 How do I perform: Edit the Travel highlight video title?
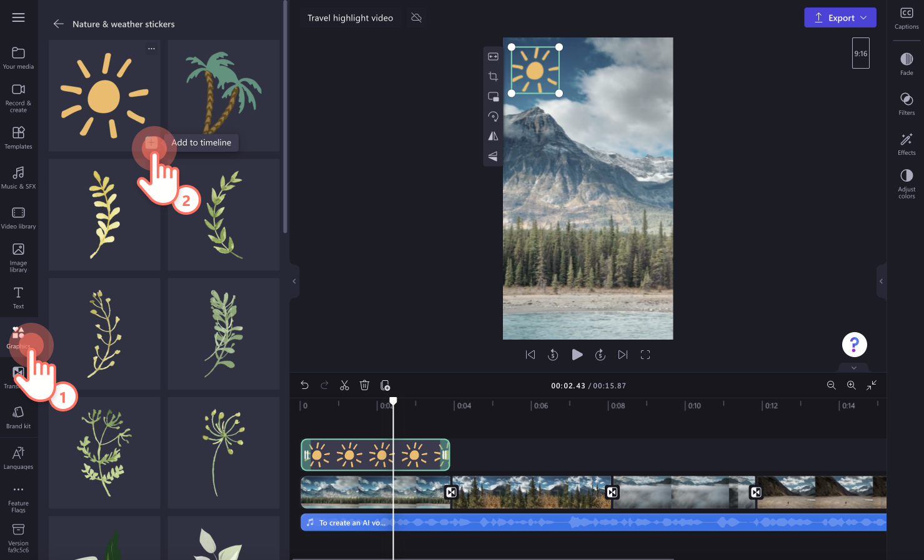[x=350, y=17]
